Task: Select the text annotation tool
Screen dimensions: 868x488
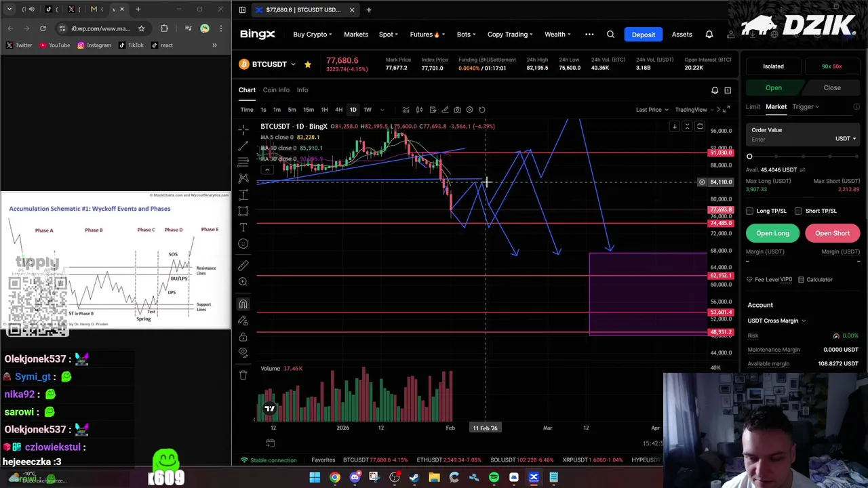Action: [x=243, y=227]
